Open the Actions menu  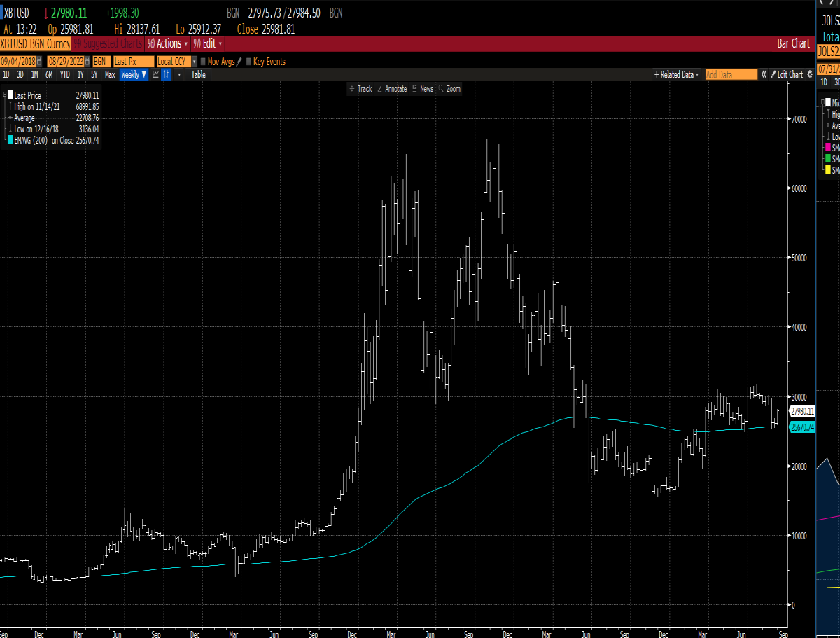[167, 43]
